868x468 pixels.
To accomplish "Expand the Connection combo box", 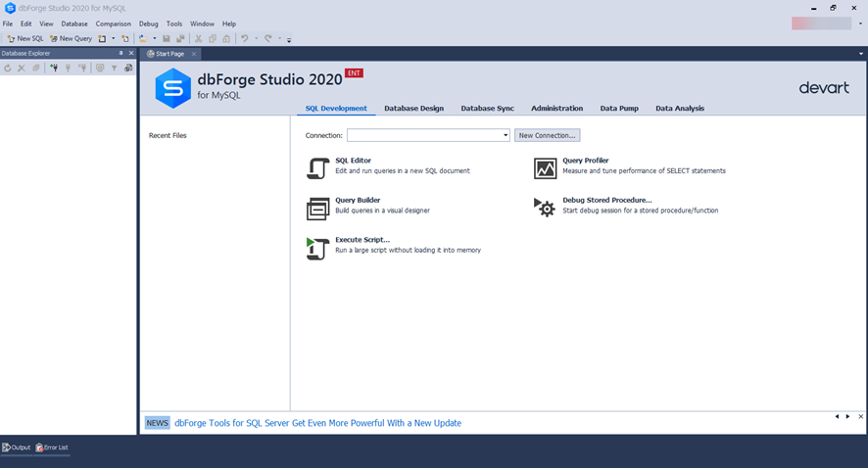I will point(506,135).
